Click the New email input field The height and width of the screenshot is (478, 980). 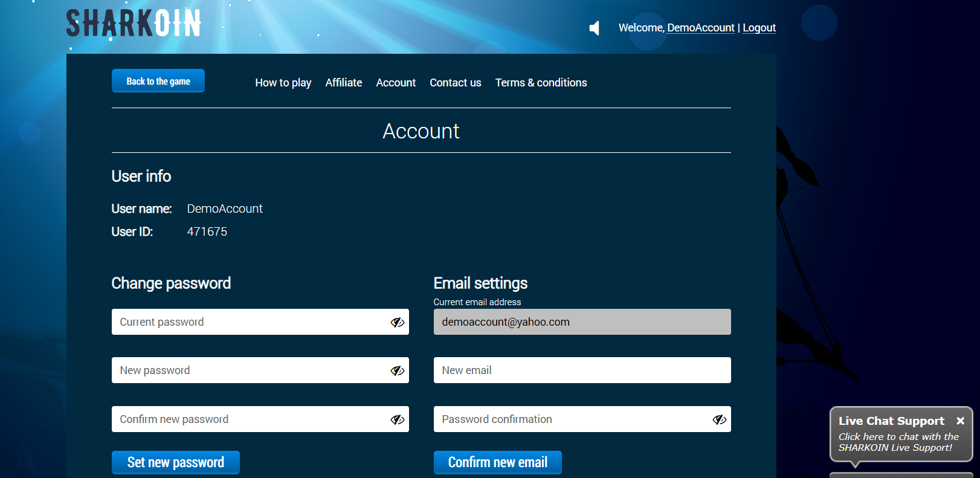click(582, 370)
